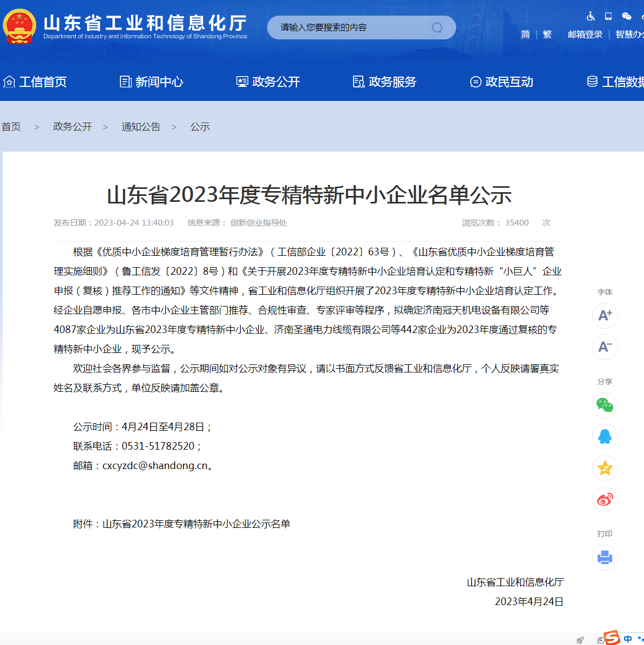Image resolution: width=644 pixels, height=645 pixels.
Task: Go to 首页 breadcrumb
Action: 11,127
